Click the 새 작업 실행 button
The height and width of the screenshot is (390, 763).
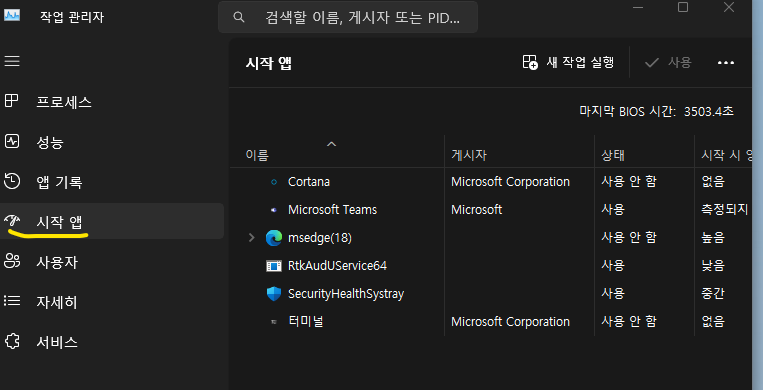click(x=568, y=62)
